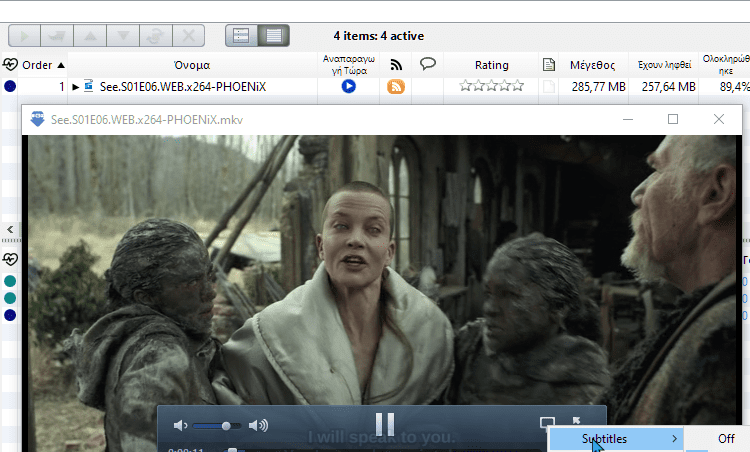Click the lower pane heartbeat health icon
The width and height of the screenshot is (750, 452).
point(10,259)
